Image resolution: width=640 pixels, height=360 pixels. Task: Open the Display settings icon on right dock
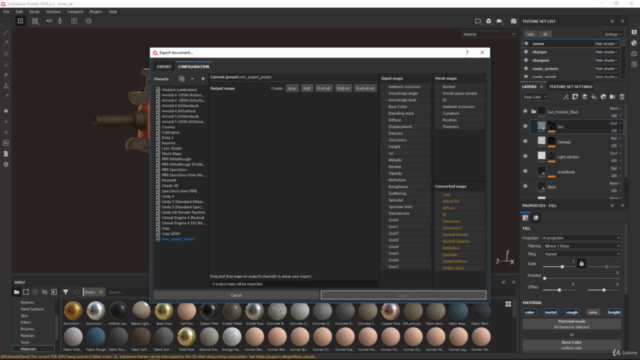coord(634,32)
